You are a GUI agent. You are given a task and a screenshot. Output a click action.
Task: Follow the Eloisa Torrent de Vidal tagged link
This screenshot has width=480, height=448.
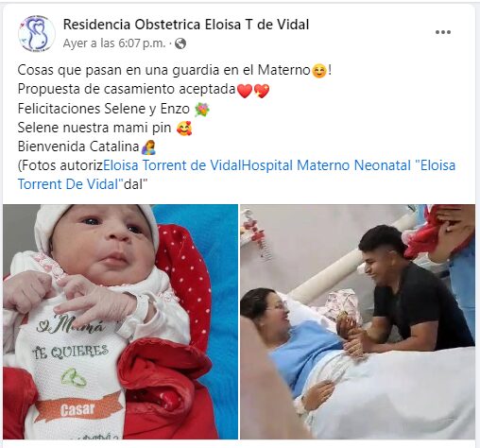[x=172, y=165]
